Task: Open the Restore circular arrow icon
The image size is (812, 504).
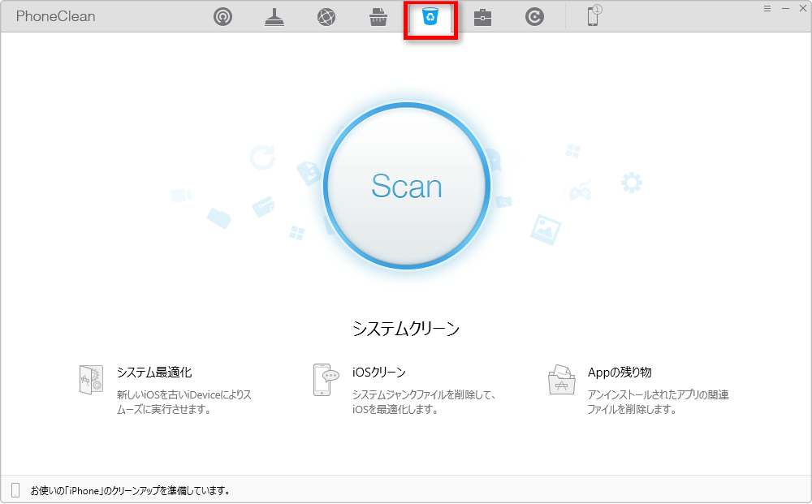Action: click(x=534, y=17)
